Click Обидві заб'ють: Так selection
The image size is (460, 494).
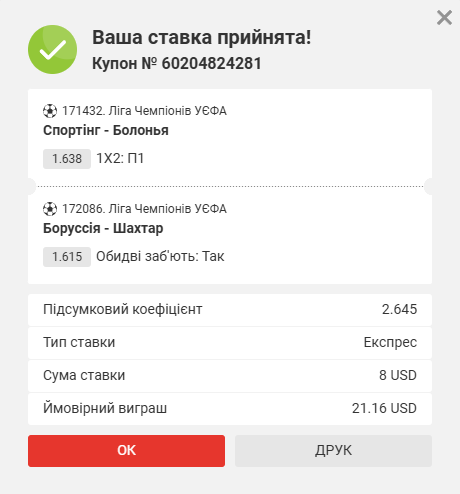(x=160, y=256)
